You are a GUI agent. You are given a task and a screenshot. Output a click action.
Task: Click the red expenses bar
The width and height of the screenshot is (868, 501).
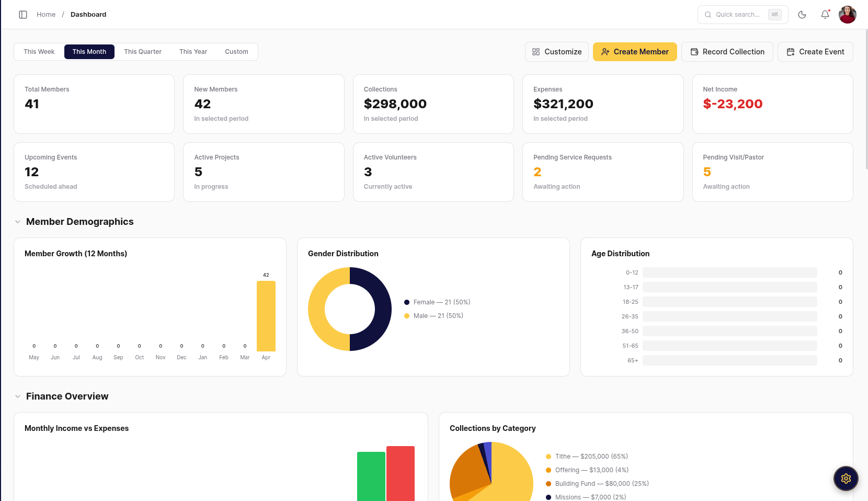(x=401, y=473)
